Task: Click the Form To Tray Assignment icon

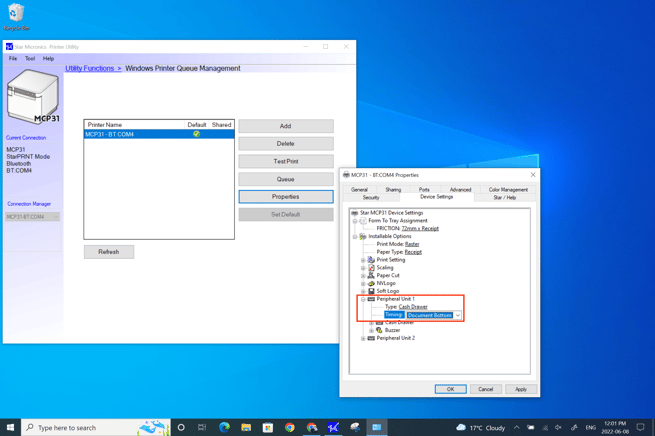Action: (x=363, y=221)
